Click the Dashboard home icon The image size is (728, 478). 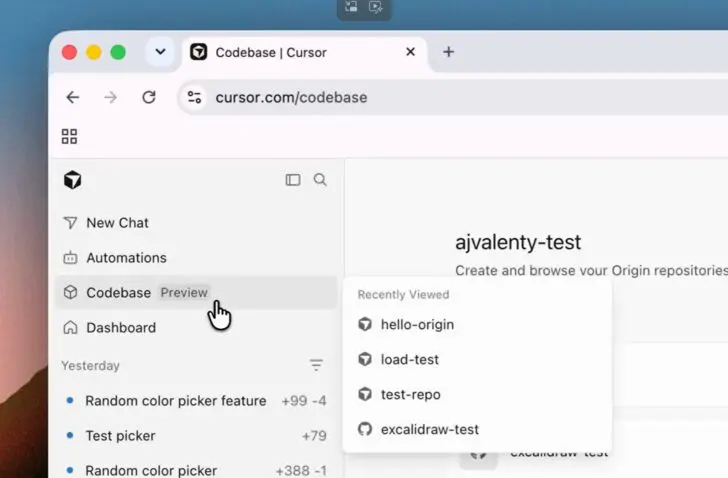(x=70, y=327)
